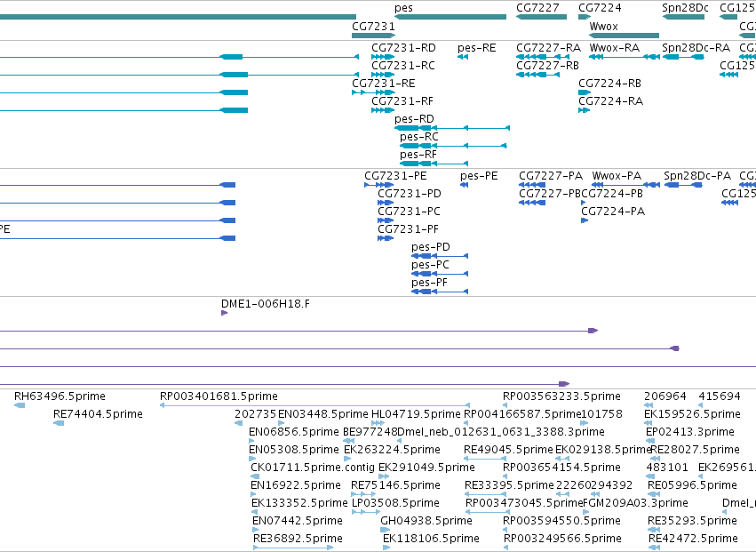Click EST label EN03448.5prime
This screenshot has height=552, width=756.
click(x=323, y=414)
